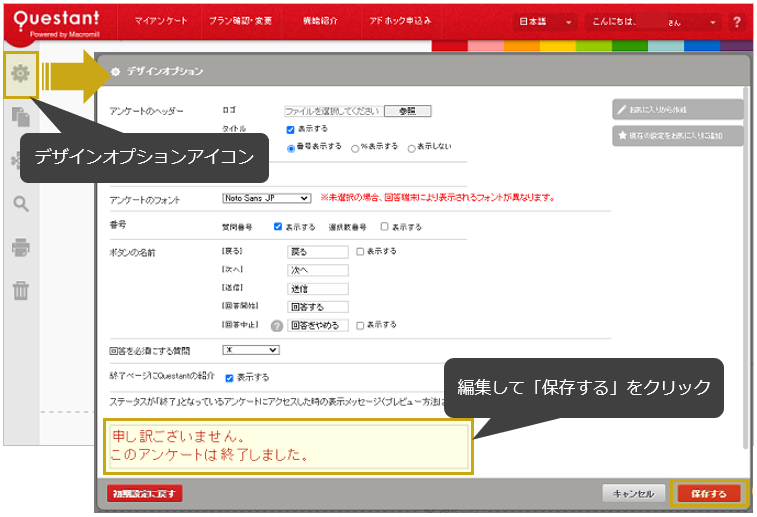Open the 日本語 language dropdown

click(x=545, y=21)
